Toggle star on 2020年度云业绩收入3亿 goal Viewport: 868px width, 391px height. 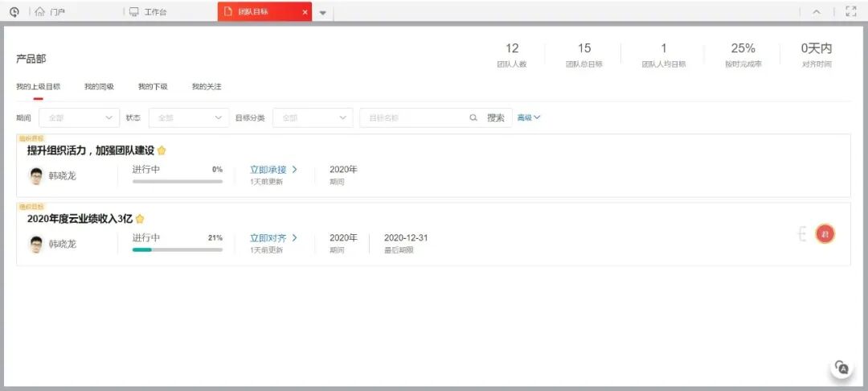140,219
